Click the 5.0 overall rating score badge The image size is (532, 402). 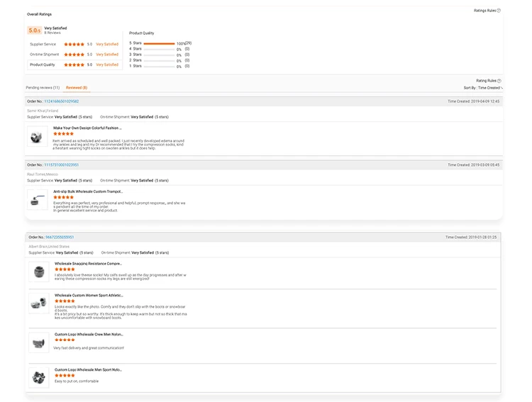coord(34,30)
